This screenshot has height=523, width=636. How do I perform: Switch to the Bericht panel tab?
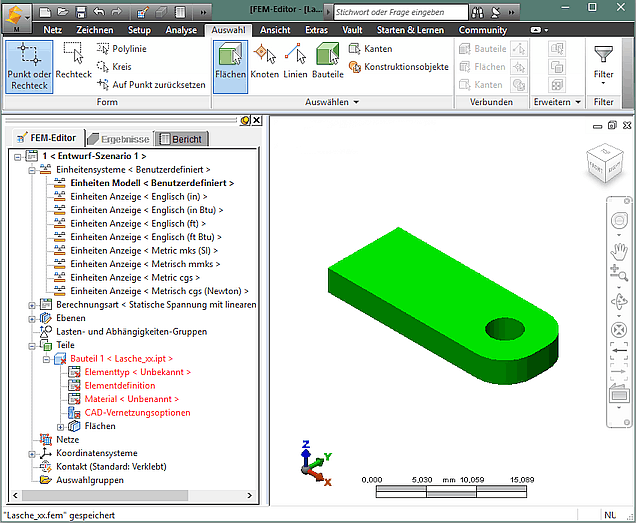click(x=178, y=138)
